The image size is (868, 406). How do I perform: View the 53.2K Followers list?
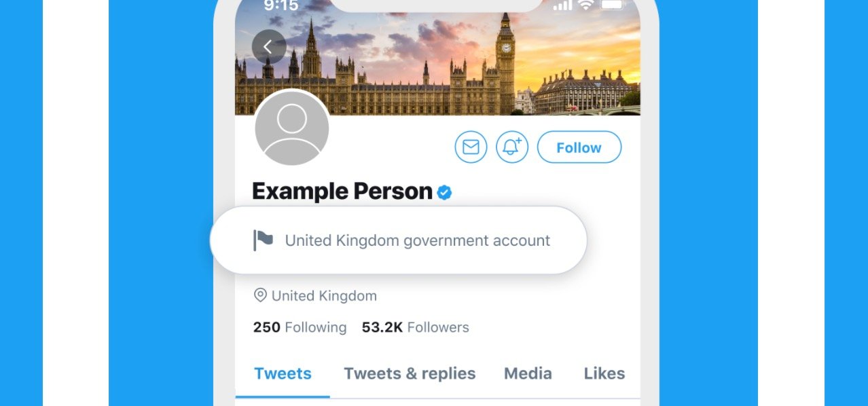(x=415, y=327)
